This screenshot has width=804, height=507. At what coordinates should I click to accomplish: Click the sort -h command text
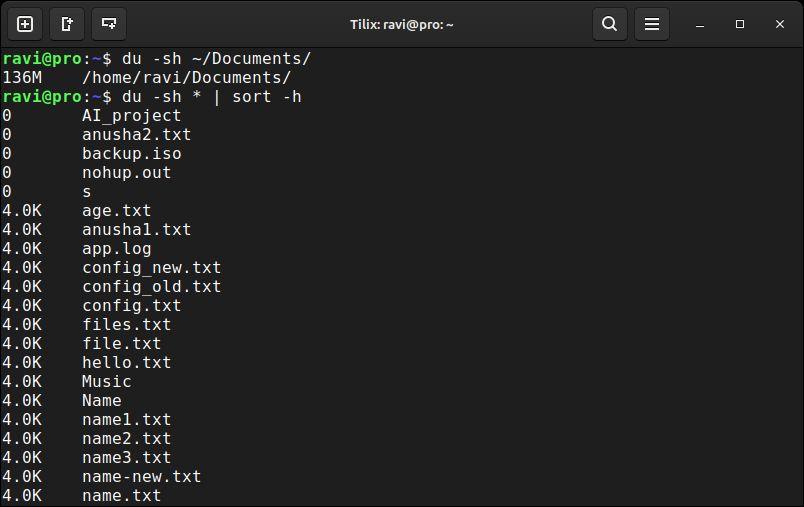click(x=267, y=97)
